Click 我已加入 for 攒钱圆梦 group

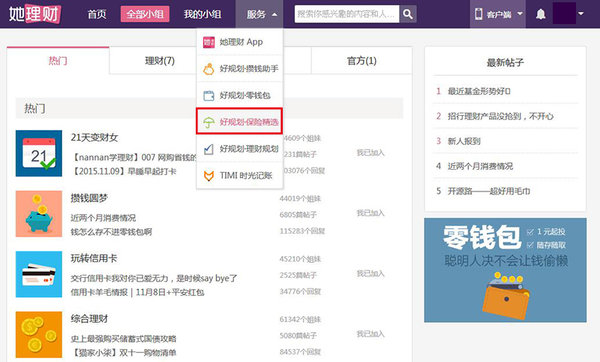pos(370,213)
